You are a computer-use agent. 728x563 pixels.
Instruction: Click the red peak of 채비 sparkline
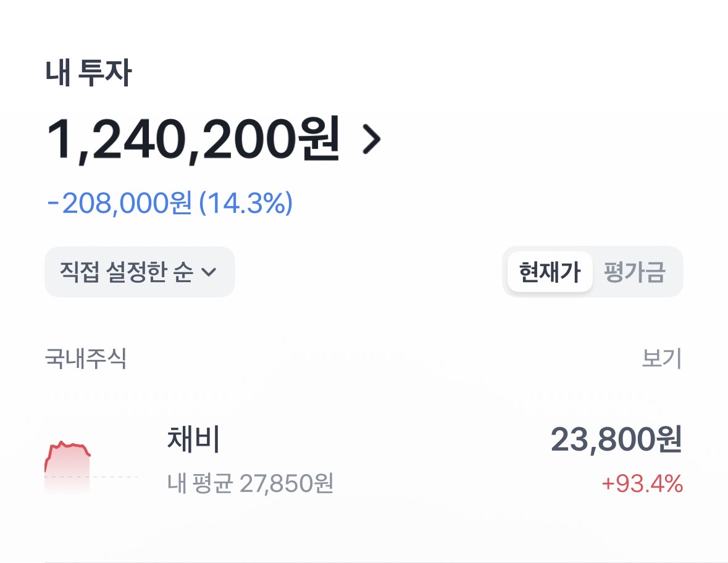(62, 443)
